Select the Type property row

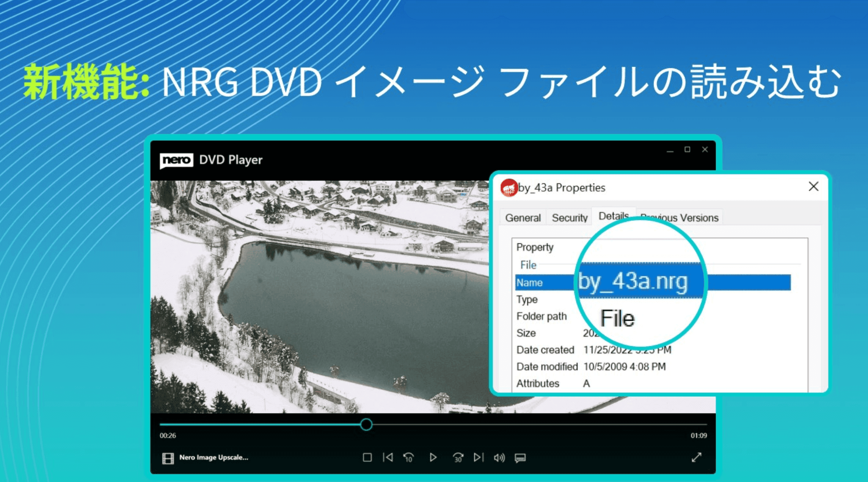click(653, 299)
